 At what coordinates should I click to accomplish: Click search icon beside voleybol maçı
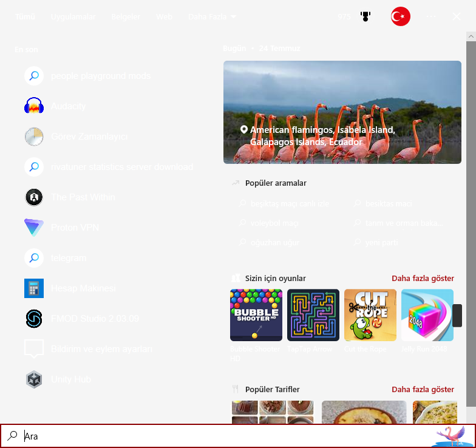click(x=242, y=223)
